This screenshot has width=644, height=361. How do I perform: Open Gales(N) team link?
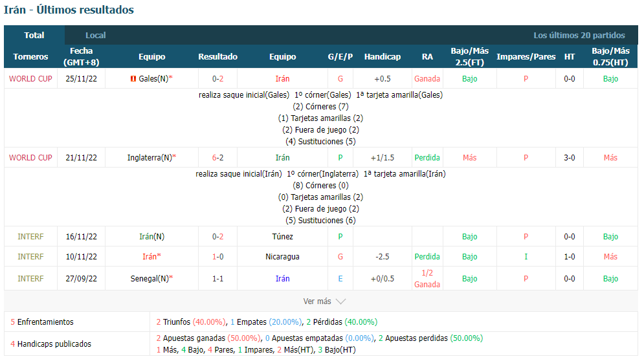[153, 79]
